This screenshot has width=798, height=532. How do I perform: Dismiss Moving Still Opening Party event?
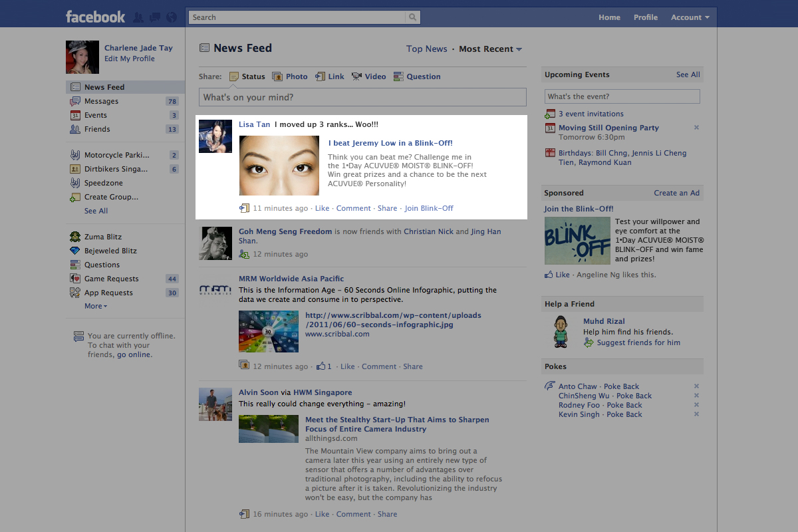pyautogui.click(x=696, y=127)
